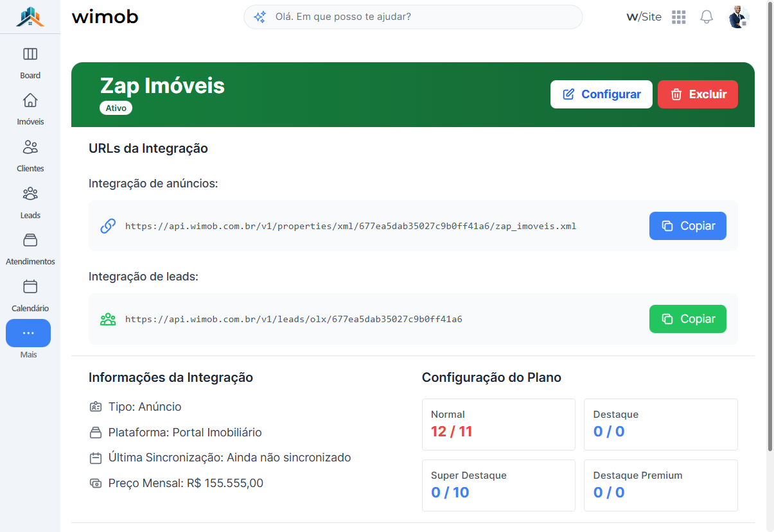Click the AI sparkle icon in search
This screenshot has height=532, width=774.
[259, 17]
